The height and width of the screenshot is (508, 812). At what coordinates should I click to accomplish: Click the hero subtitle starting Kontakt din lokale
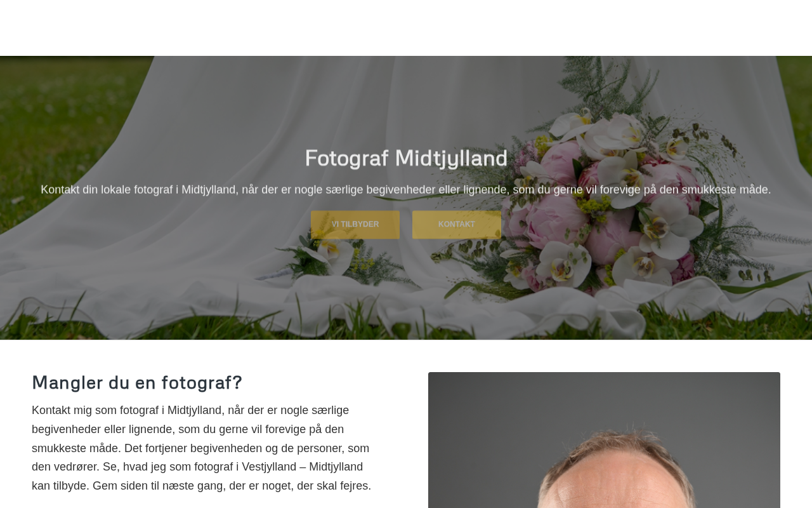pos(406,189)
